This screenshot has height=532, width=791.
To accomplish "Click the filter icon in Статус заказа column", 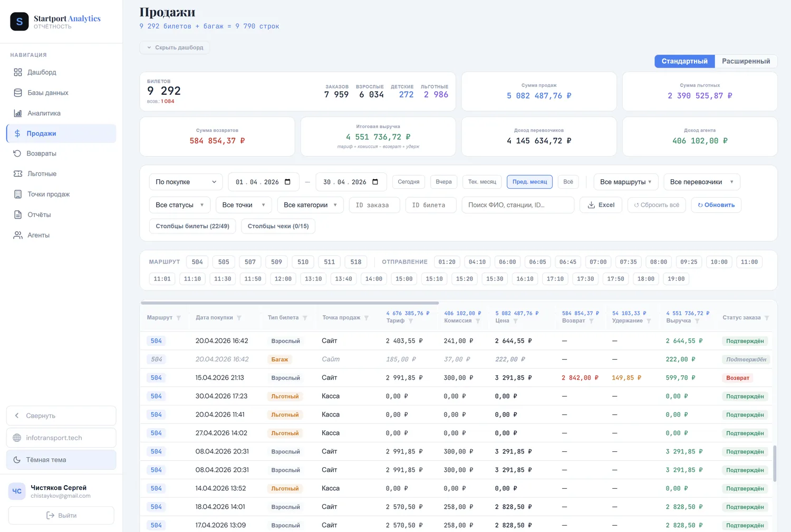I will 767,318.
